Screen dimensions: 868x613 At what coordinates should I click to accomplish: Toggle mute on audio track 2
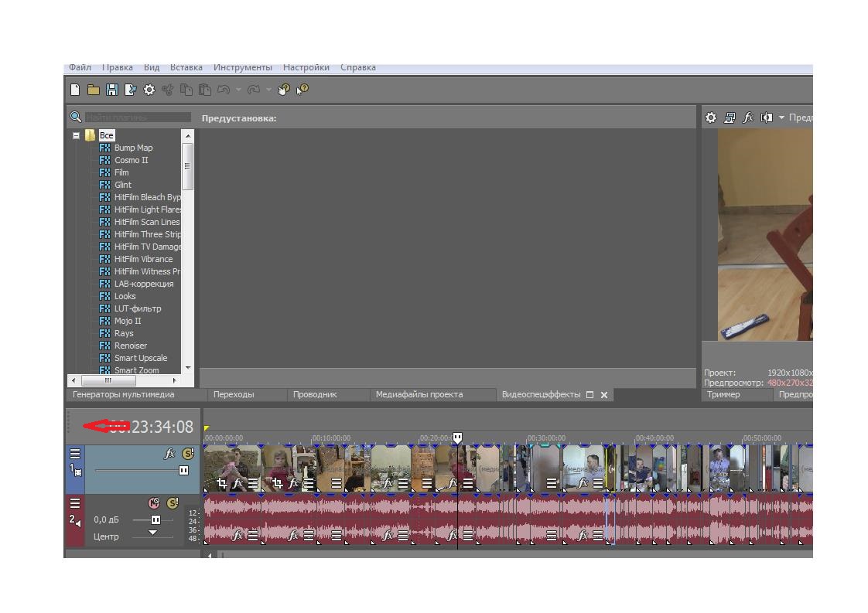coord(153,503)
